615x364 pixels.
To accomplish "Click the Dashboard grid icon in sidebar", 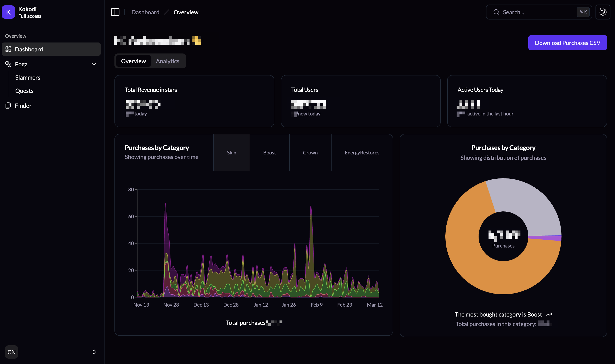I will point(8,49).
